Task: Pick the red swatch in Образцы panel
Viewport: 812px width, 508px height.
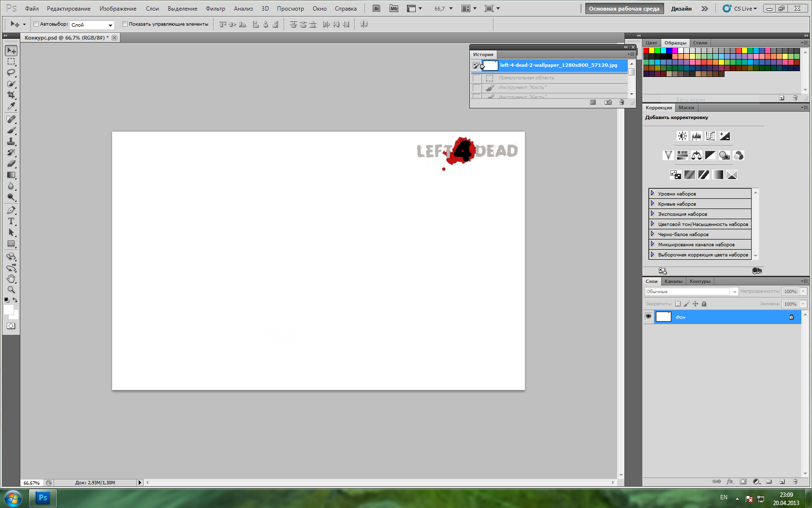Action: [646, 50]
